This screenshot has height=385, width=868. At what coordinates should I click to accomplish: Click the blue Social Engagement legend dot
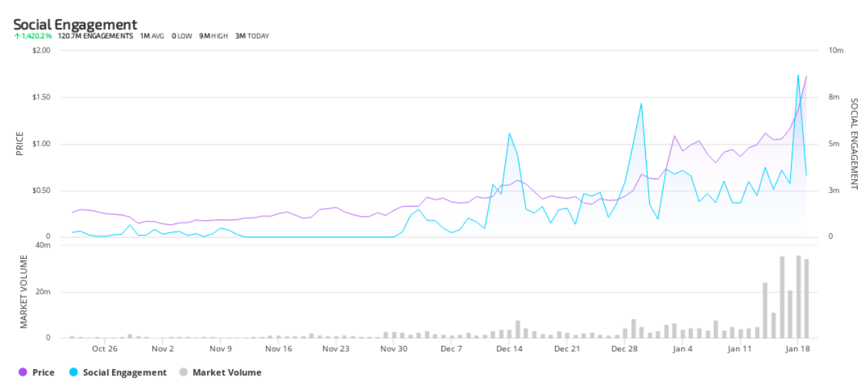(73, 373)
